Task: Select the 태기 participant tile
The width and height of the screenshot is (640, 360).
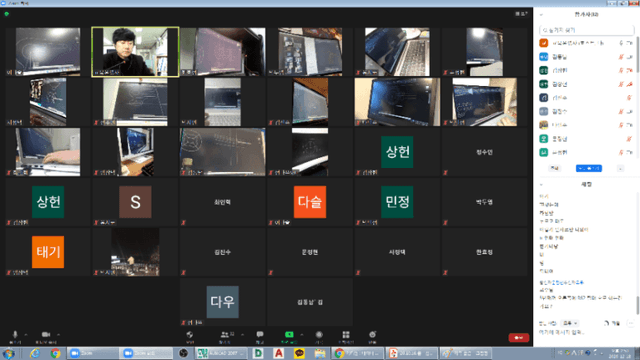Action: point(48,252)
